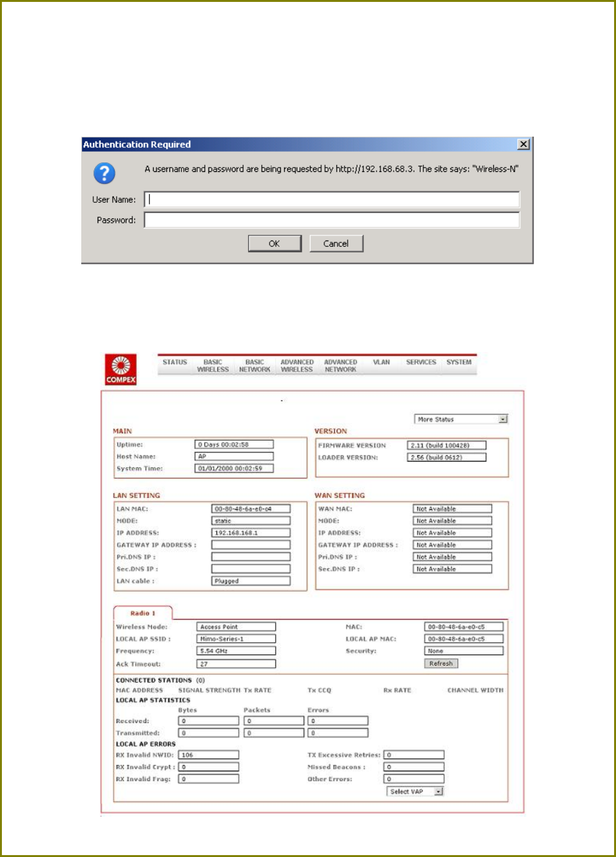This screenshot has width=616, height=857.
Task: Select the WAN MAC Not Available field
Action: point(452,509)
